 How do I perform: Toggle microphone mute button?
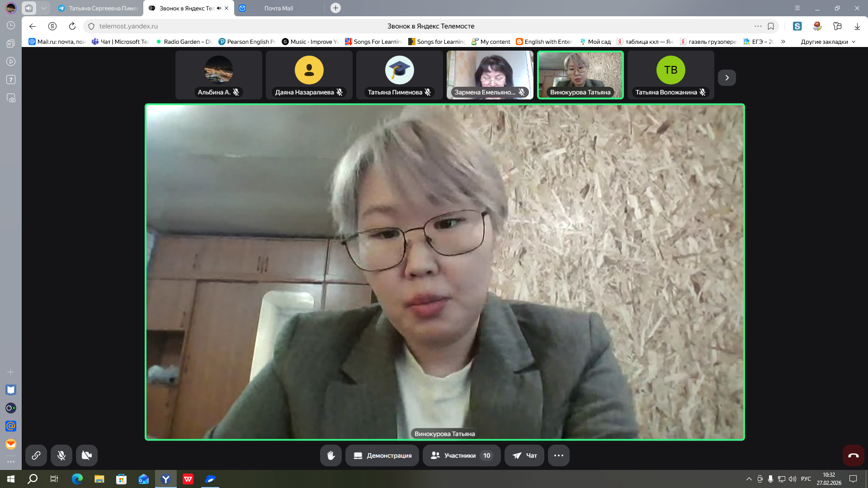(61, 455)
